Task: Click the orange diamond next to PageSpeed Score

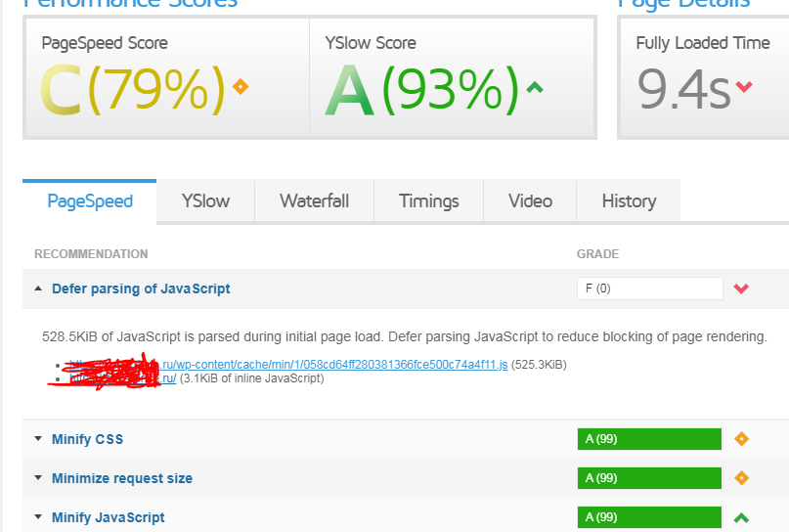Action: tap(241, 87)
